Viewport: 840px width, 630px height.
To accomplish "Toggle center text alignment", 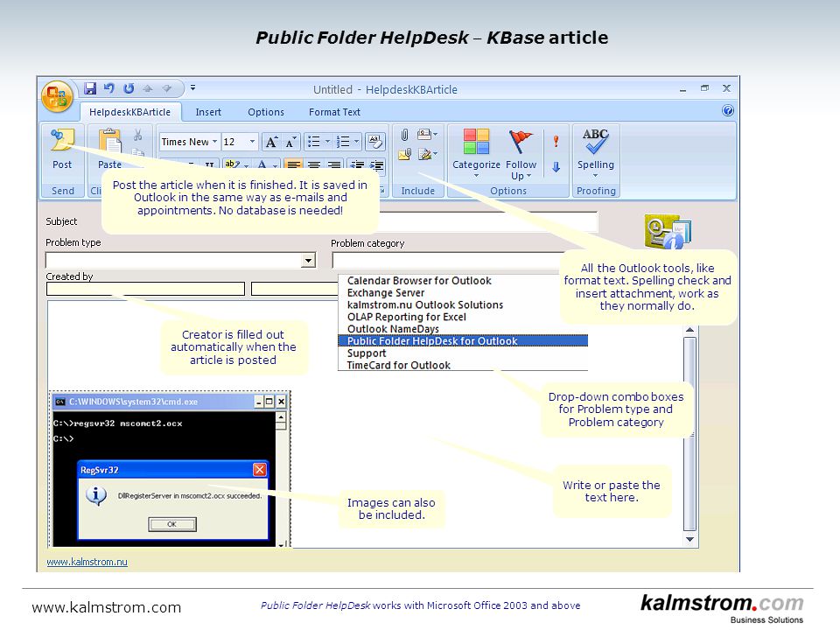I will coord(314,164).
